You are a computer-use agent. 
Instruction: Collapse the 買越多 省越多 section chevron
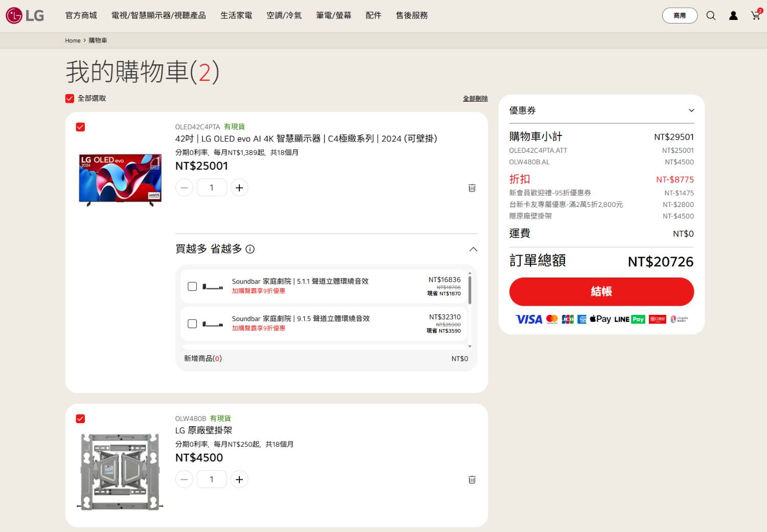point(473,249)
